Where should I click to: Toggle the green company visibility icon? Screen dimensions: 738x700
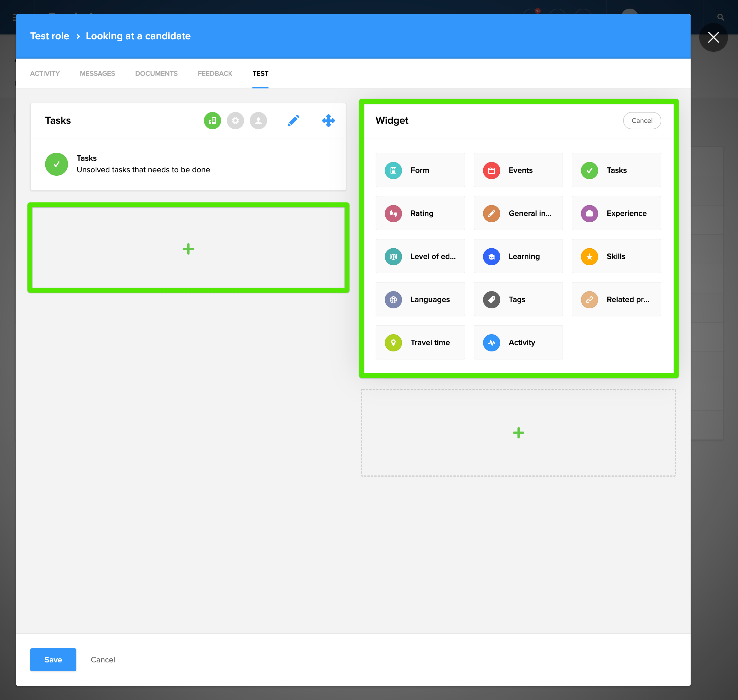[212, 121]
